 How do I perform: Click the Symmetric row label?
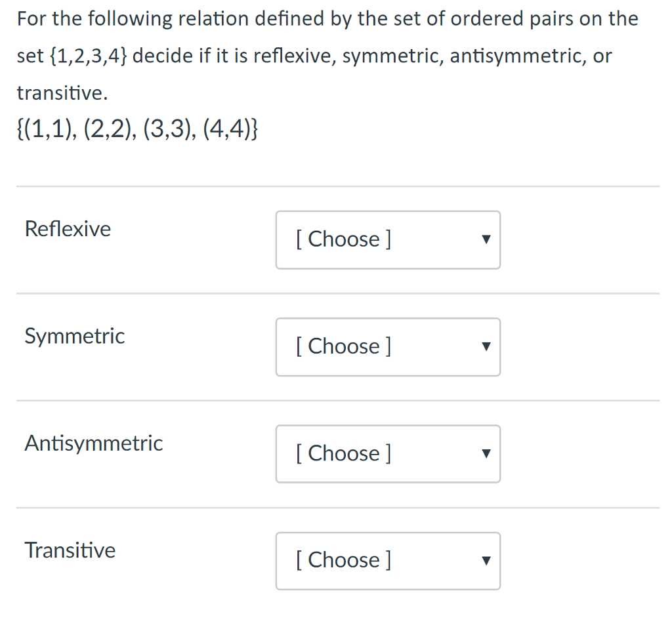point(74,336)
